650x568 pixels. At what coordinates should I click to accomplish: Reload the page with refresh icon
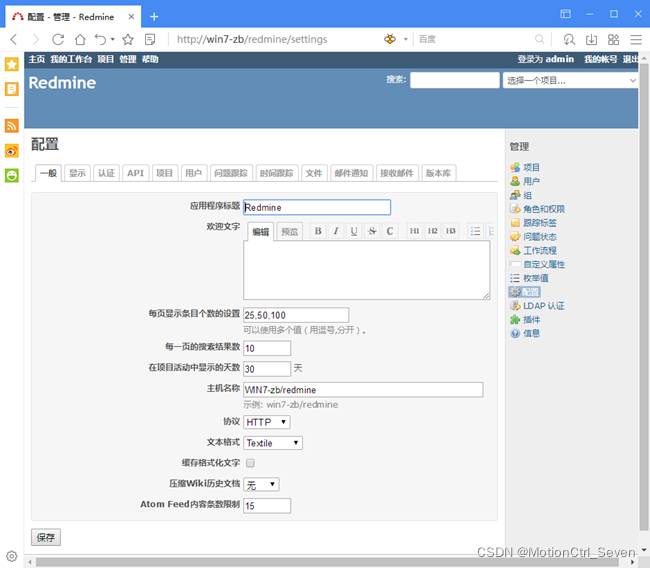coord(58,39)
